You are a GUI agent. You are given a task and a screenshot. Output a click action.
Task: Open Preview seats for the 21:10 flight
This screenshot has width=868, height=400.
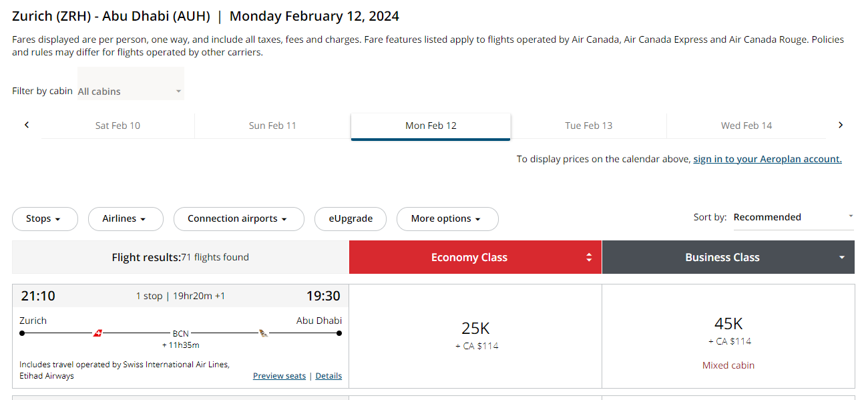(x=279, y=375)
